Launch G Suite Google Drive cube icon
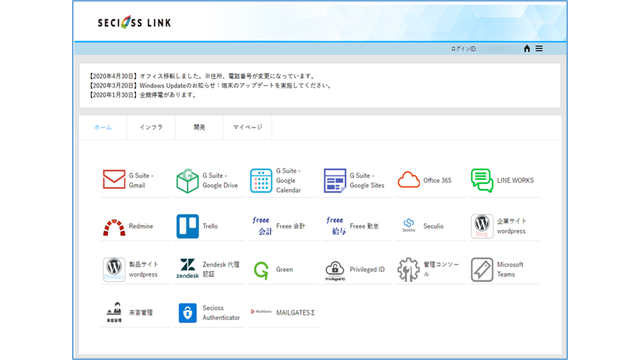This screenshot has height=360, width=640. point(187,180)
